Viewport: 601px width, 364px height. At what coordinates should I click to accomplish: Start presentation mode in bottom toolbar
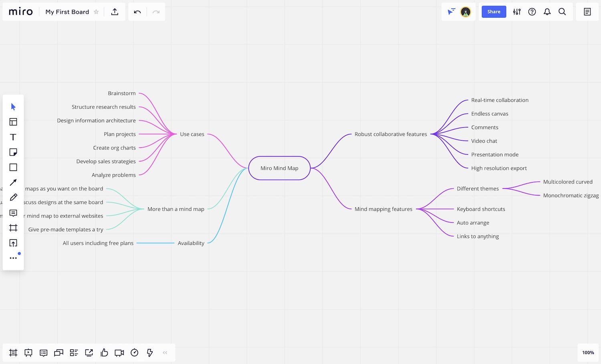28,353
